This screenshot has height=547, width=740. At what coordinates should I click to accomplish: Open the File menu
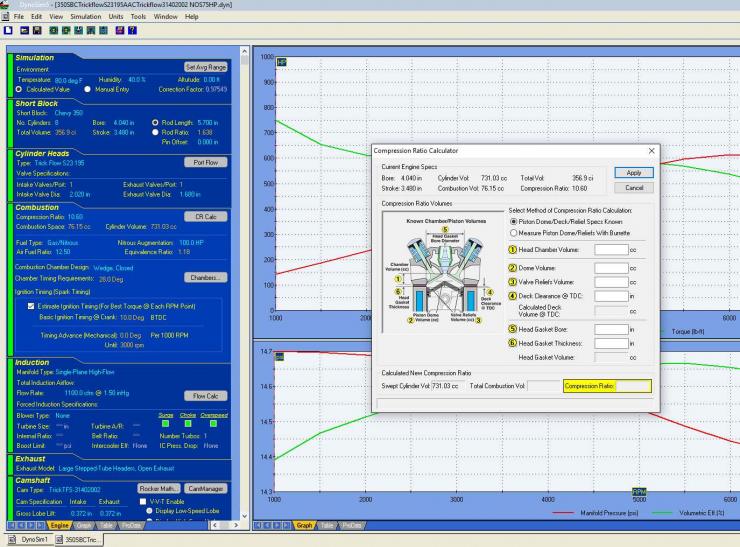(19, 17)
